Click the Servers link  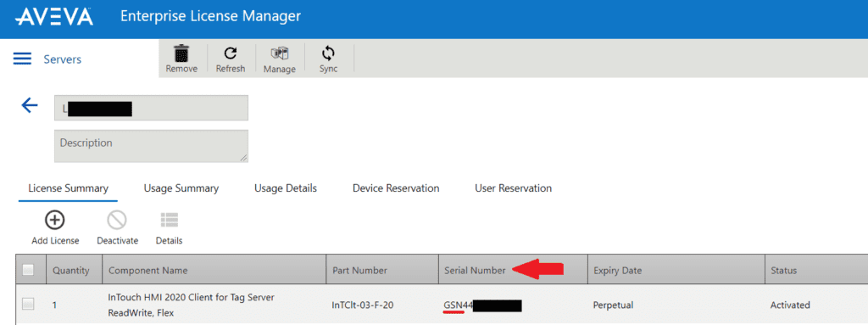[x=63, y=59]
